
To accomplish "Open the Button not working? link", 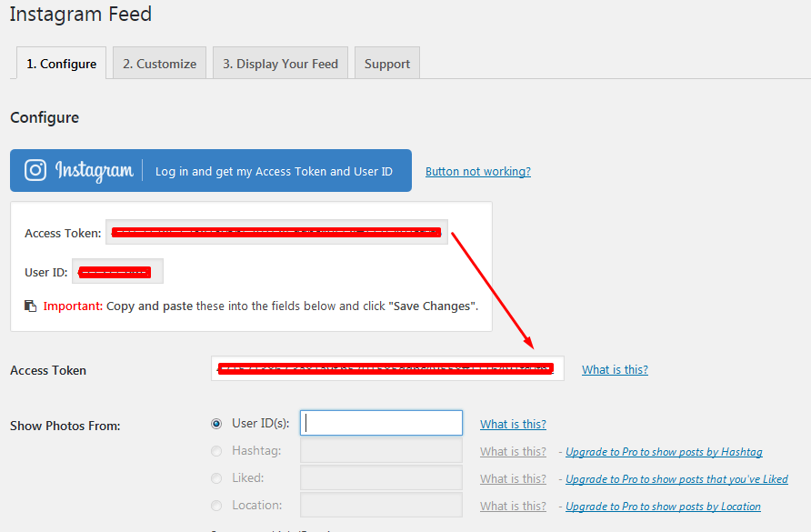I will pos(478,171).
